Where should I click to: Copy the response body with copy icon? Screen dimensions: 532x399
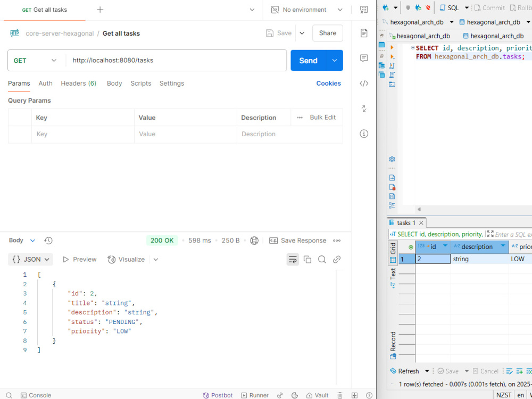[x=307, y=260]
